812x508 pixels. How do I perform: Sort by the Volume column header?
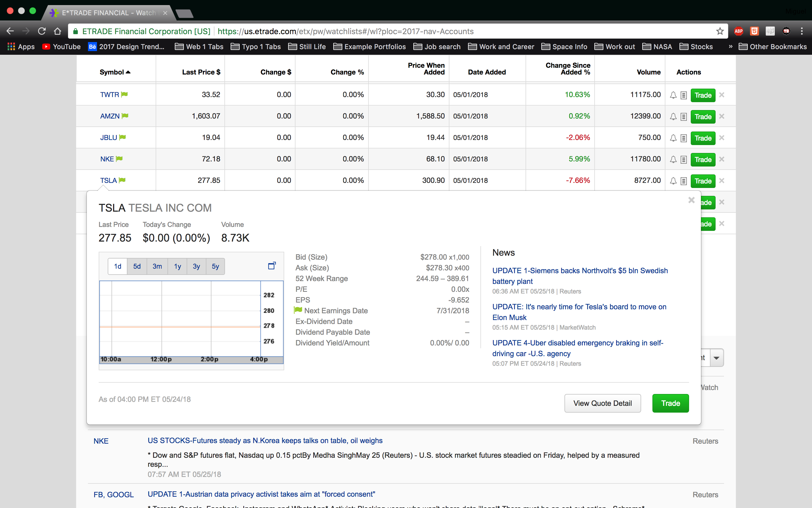(648, 72)
